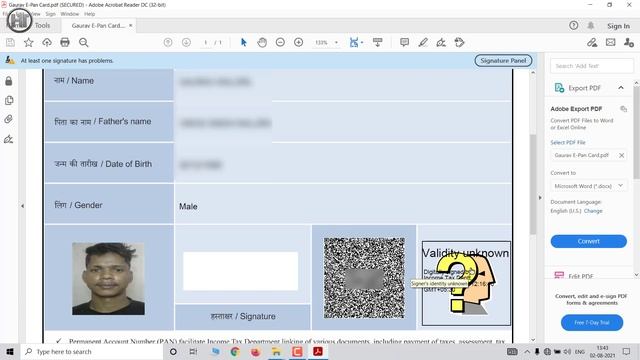The height and width of the screenshot is (360, 640).
Task: Save the file with the floppy disk icon
Action: (x=10, y=42)
